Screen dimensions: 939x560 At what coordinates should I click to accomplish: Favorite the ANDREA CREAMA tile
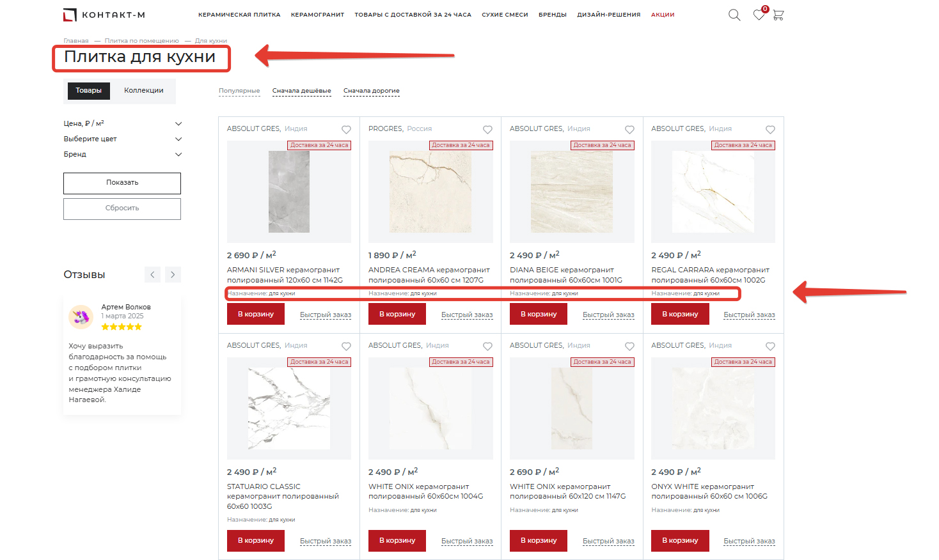coord(487,130)
